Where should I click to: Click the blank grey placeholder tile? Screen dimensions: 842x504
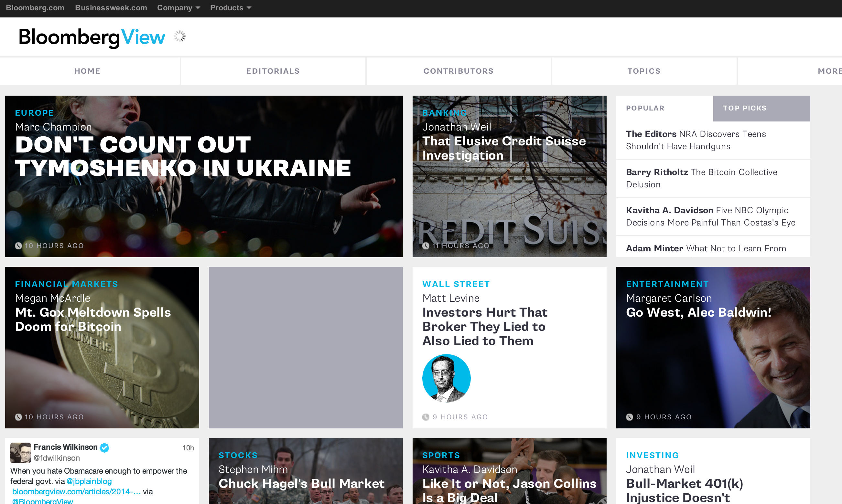click(x=306, y=347)
